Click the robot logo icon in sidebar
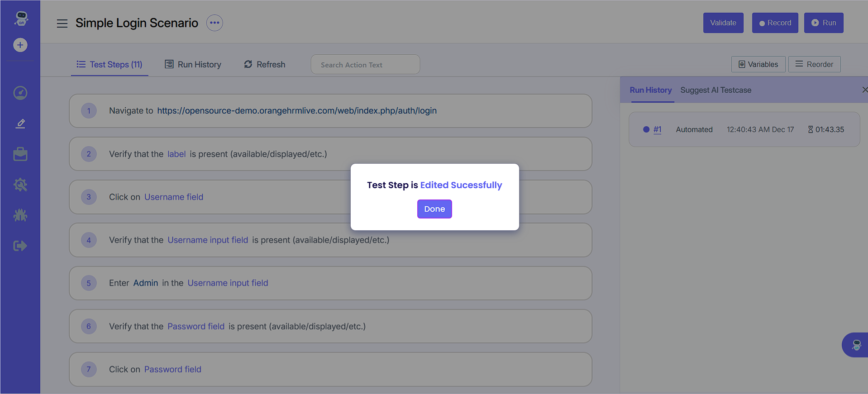The width and height of the screenshot is (868, 394). click(x=21, y=18)
